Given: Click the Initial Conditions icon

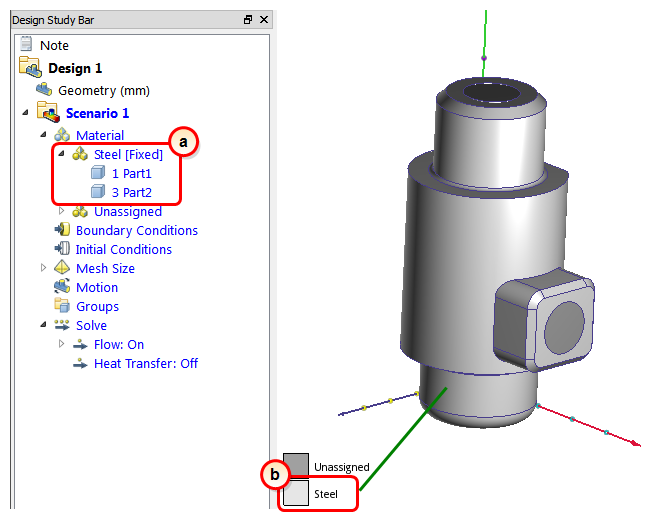Looking at the screenshot, I should coord(62,249).
